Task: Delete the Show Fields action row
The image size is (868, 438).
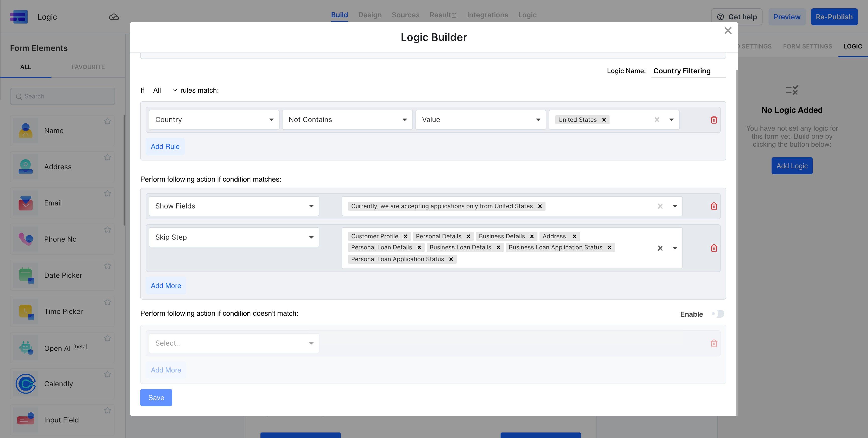Action: tap(714, 206)
